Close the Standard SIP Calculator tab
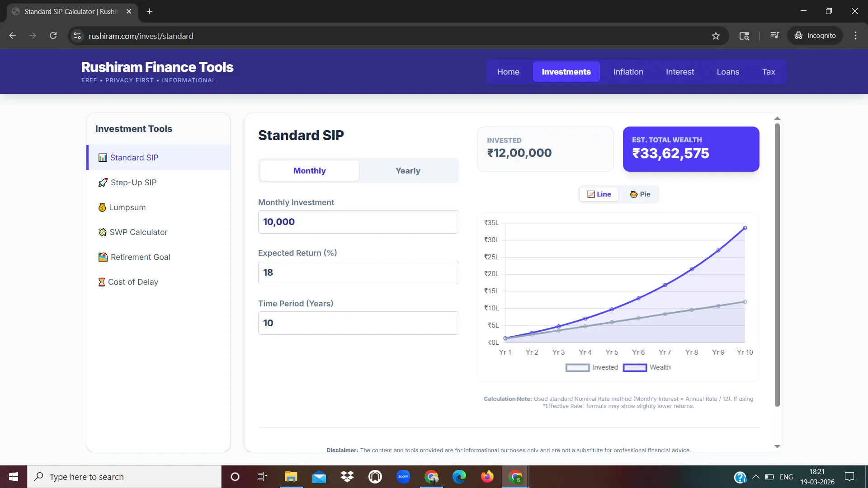 point(129,11)
